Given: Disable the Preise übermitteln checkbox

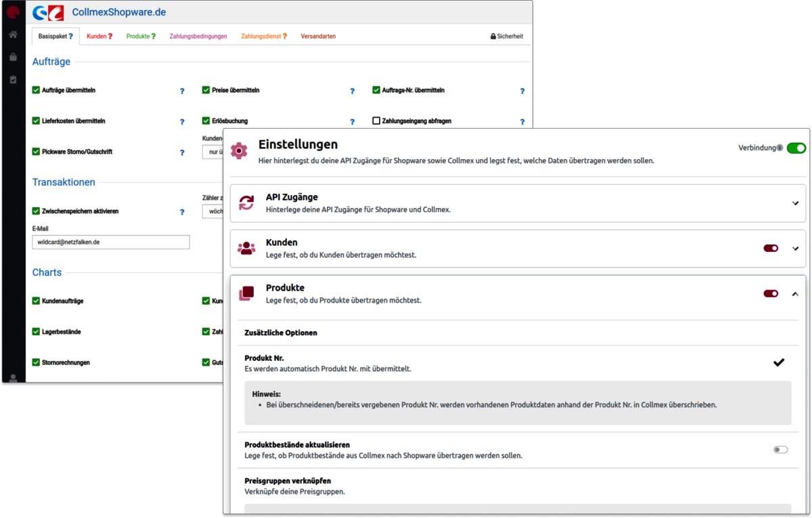Looking at the screenshot, I should tap(206, 90).
